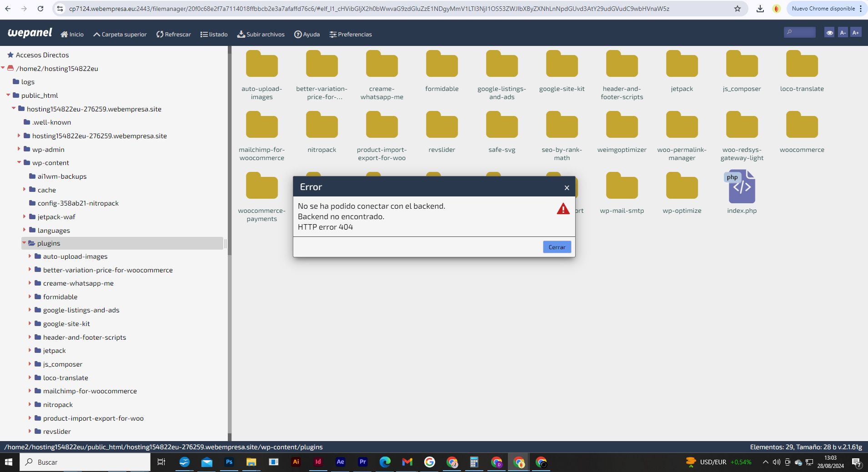The width and height of the screenshot is (868, 472).
Task: Open the google-site-kit folder icon
Action: point(562,64)
